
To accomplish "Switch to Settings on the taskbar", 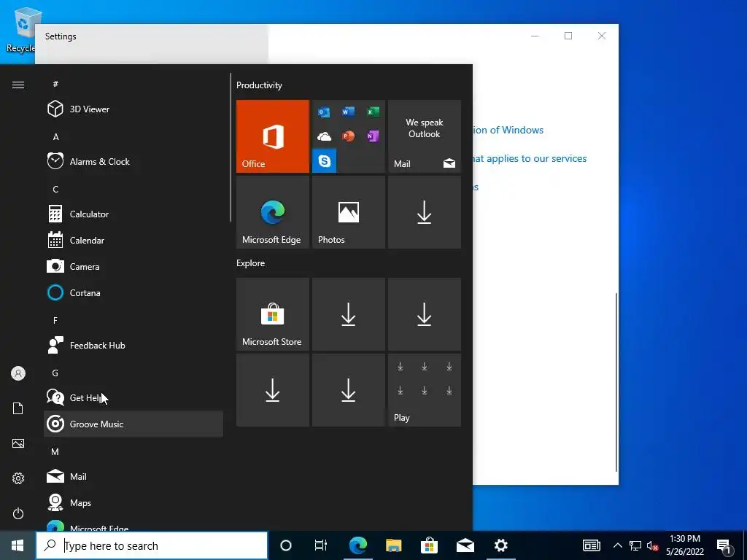I will [500, 545].
